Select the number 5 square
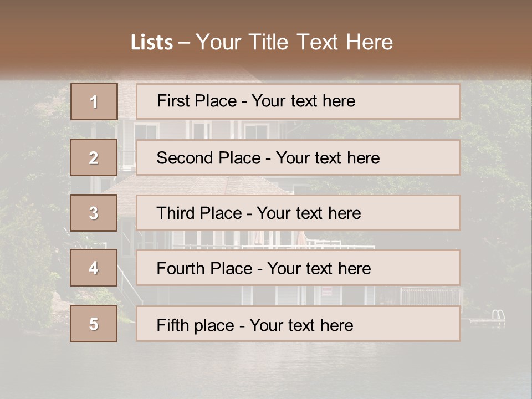The height and width of the screenshot is (399, 532). 94,324
